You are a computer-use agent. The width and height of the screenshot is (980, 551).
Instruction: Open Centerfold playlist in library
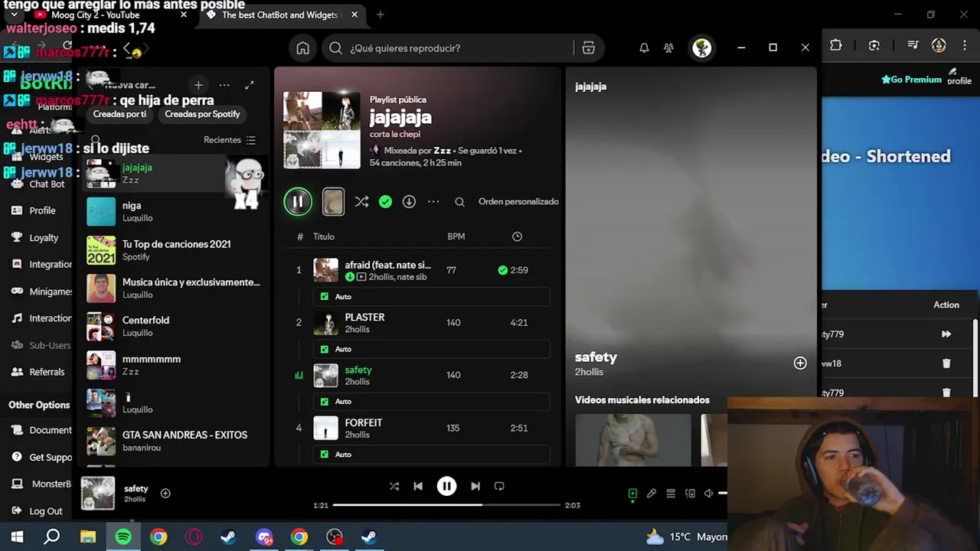175,326
